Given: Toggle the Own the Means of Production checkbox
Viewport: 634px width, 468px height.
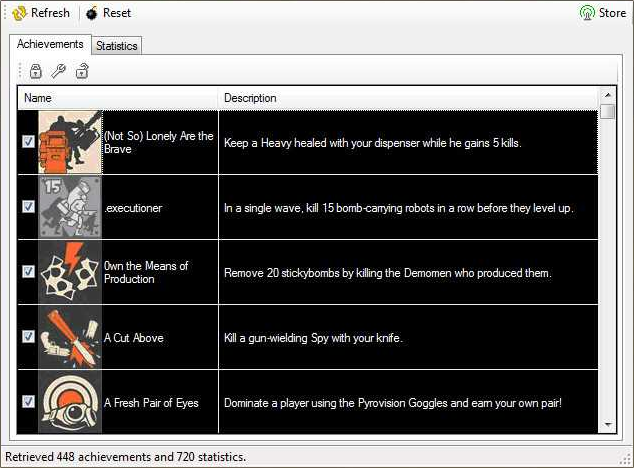Looking at the screenshot, I should [28, 271].
